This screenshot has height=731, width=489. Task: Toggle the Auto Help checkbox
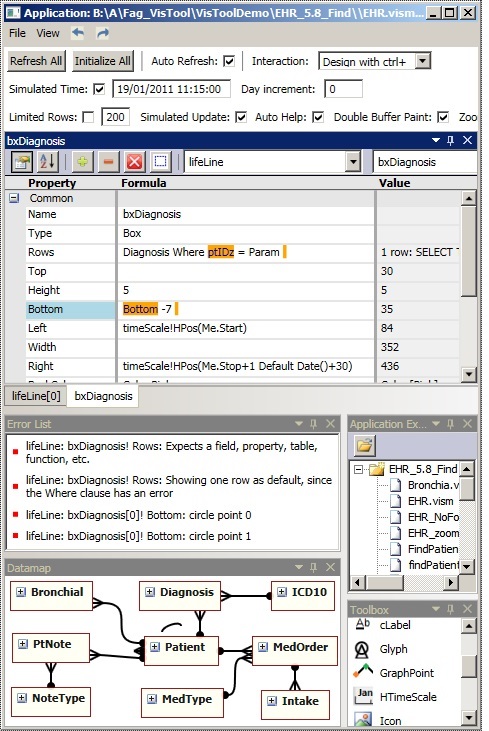318,117
